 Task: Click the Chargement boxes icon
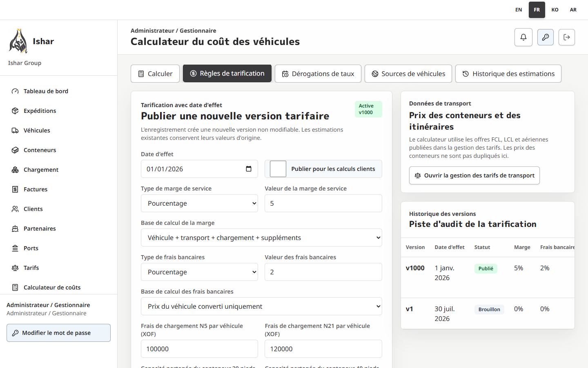[15, 170]
